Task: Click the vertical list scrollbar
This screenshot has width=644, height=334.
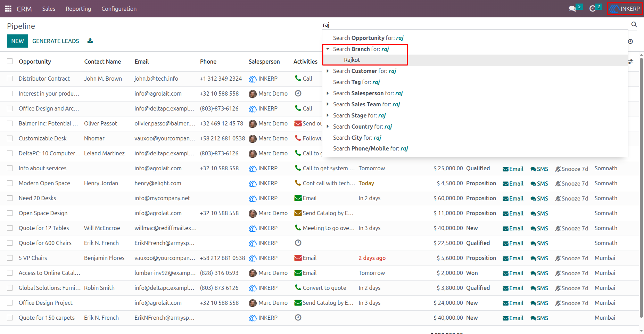Action: [641, 188]
